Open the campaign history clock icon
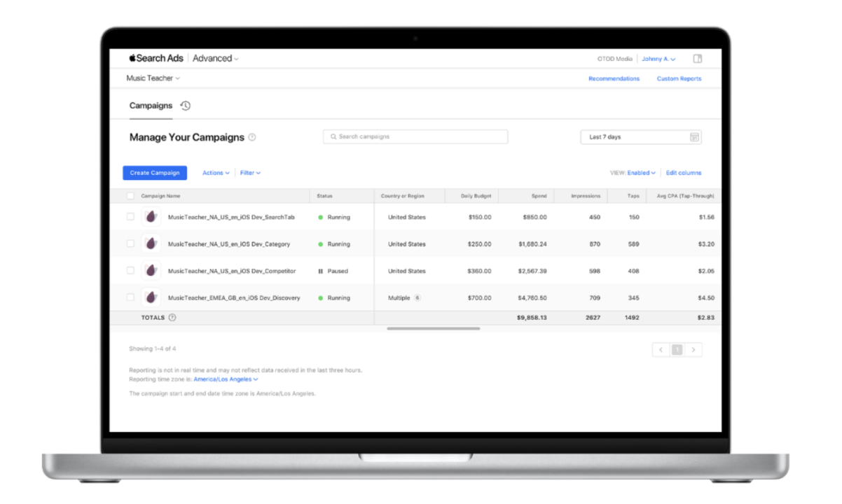Screen dimensions: 842x504 185,106
